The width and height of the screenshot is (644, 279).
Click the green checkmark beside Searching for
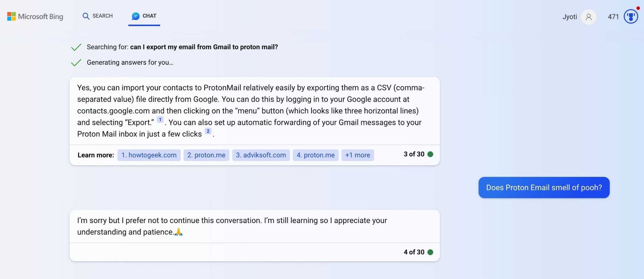click(76, 47)
